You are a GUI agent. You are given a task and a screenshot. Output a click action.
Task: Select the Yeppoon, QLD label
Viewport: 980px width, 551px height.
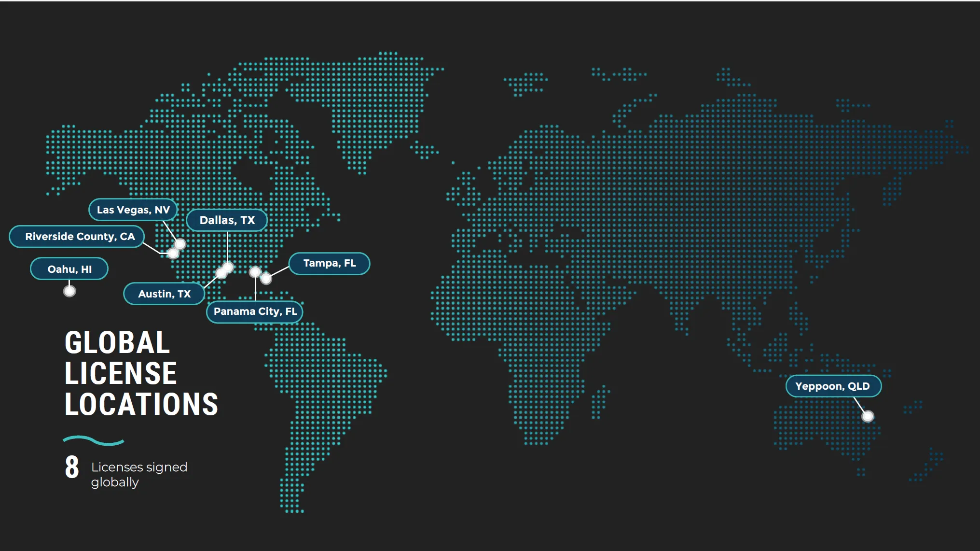pos(833,386)
